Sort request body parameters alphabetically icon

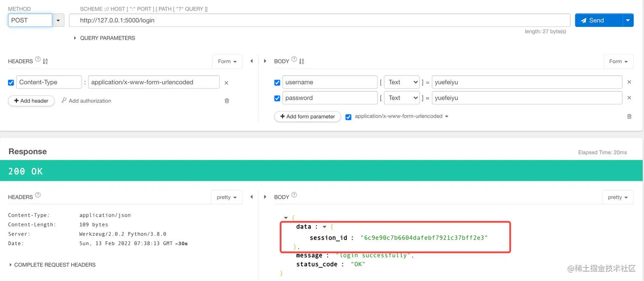click(302, 61)
